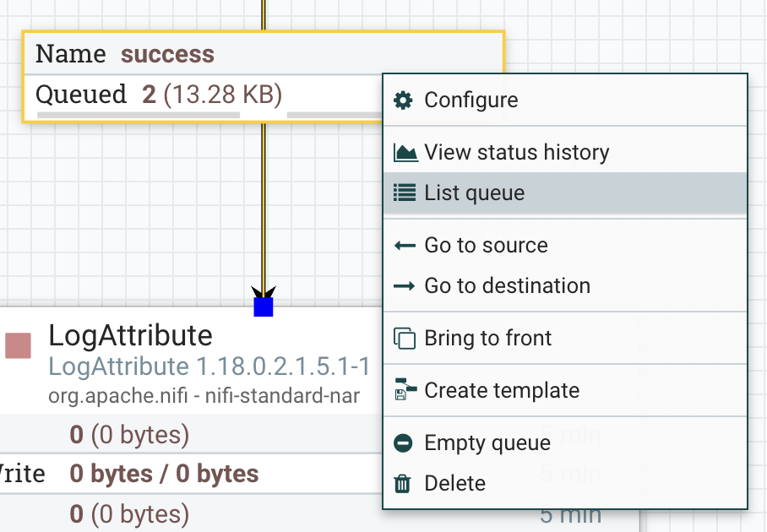Open View status history menu item

pyautogui.click(x=516, y=153)
